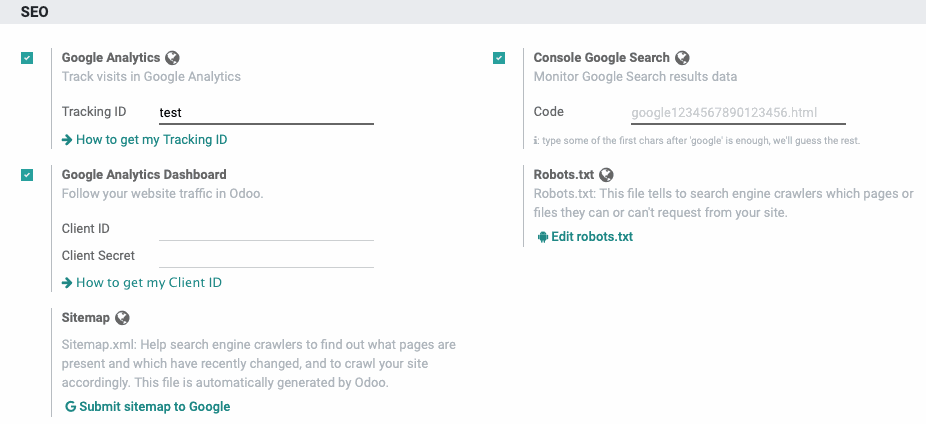This screenshot has width=926, height=424.
Task: Click the Client Secret input field
Action: coord(266,256)
